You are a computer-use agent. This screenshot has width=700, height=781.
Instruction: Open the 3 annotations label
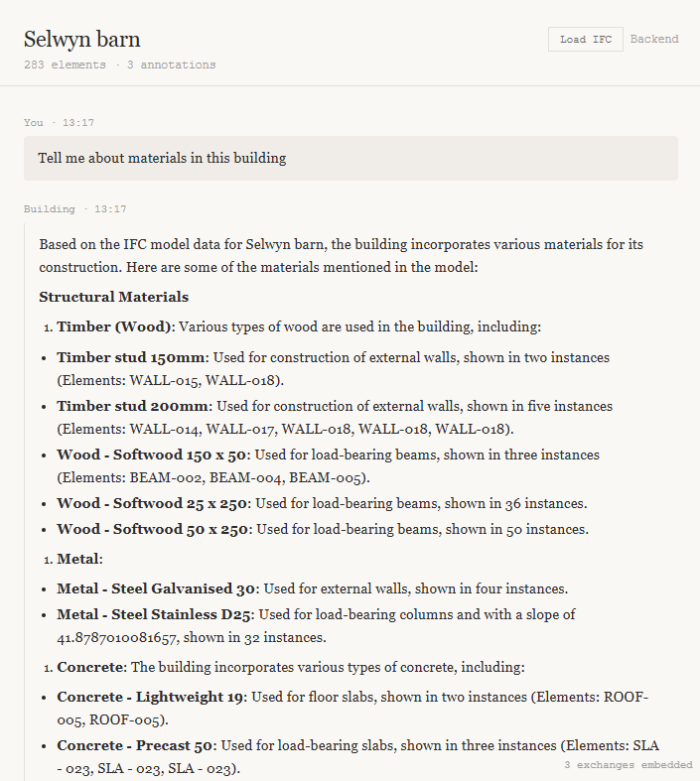click(x=171, y=65)
